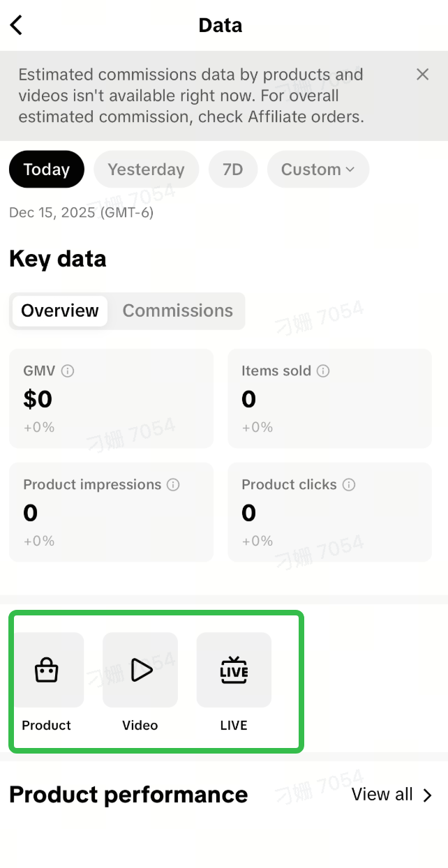Open View all product performance
This screenshot has height=868, width=448.
tap(391, 795)
